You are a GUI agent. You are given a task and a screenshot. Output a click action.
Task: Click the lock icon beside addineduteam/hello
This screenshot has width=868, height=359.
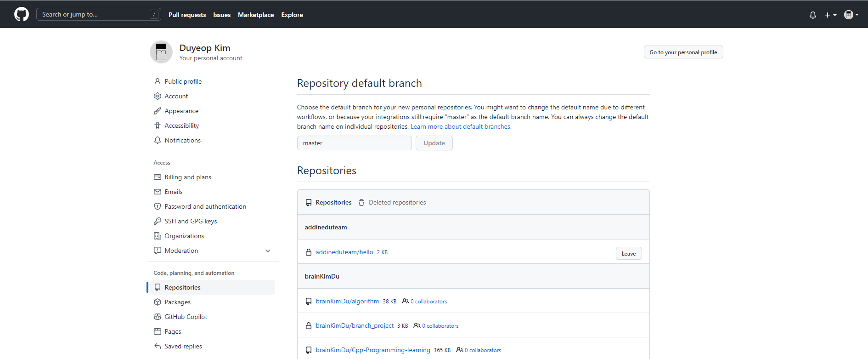pyautogui.click(x=309, y=252)
